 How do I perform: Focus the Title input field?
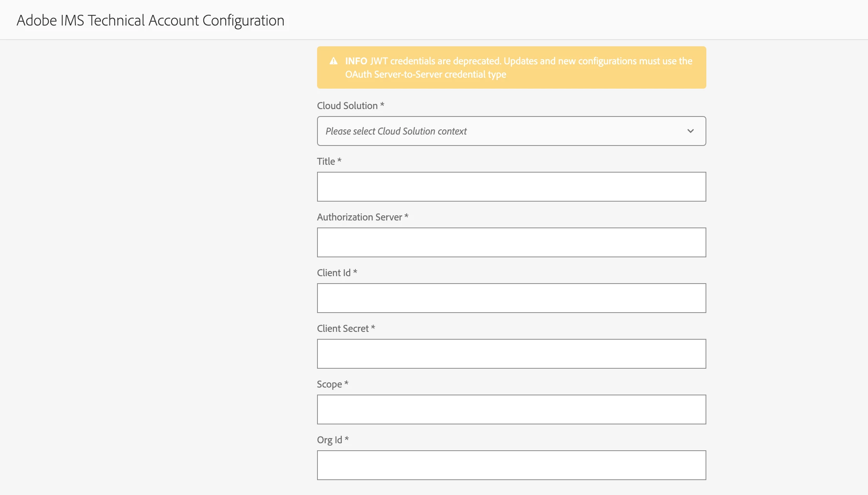click(x=511, y=187)
